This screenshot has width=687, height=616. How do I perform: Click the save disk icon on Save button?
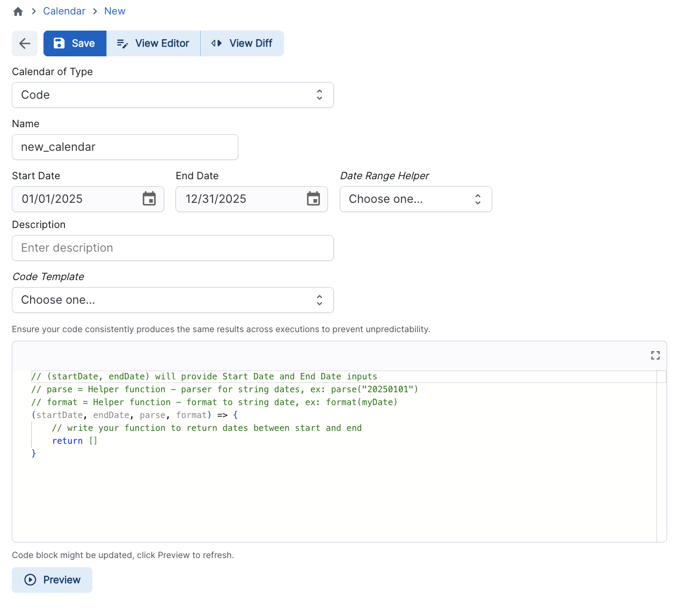[59, 43]
